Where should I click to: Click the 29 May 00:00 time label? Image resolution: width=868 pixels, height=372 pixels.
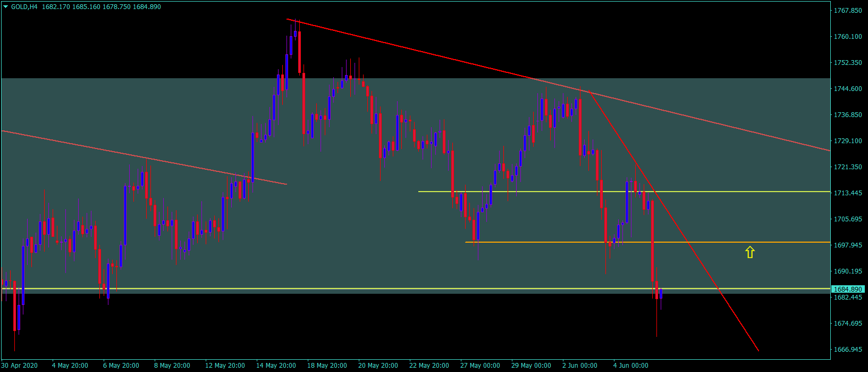tap(532, 366)
